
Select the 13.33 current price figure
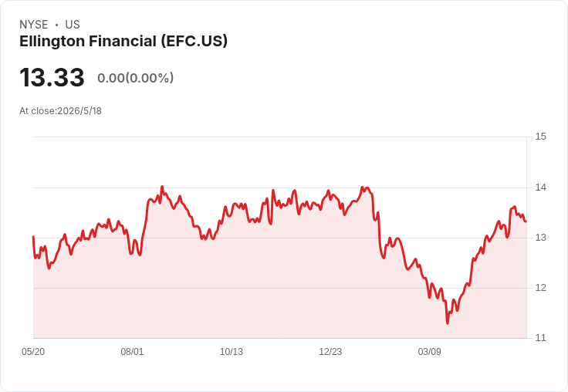[52, 77]
